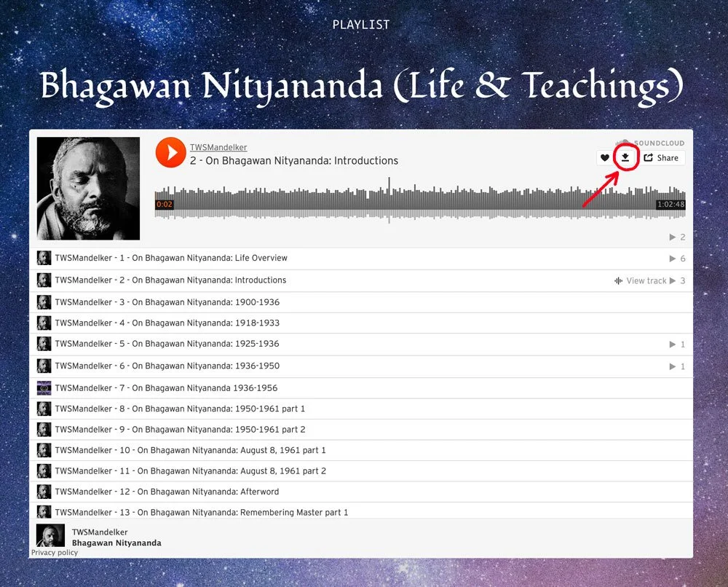Screen dimensions: 728x587
Task: Select track 3 On Bhagawan Nityananda: 1900-1936
Action: pos(361,302)
